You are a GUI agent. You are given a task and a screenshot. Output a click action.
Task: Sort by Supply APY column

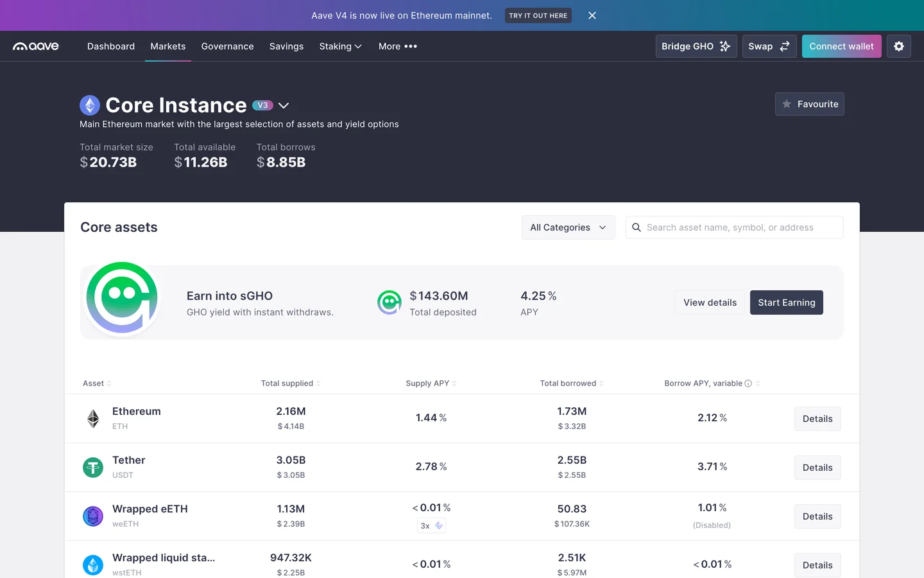[431, 383]
